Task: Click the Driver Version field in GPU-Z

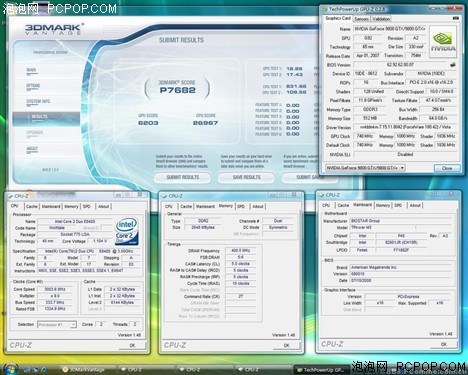Action: coord(405,127)
